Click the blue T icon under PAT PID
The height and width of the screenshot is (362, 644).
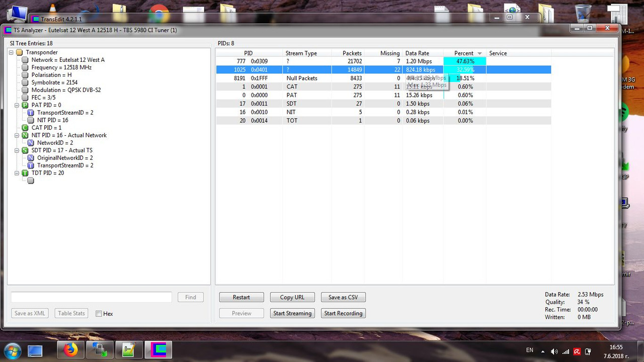pos(31,113)
